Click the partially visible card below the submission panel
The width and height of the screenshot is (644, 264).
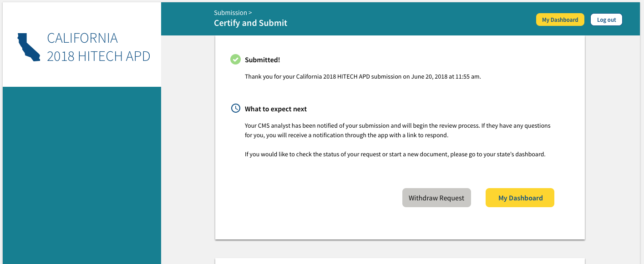400,261
